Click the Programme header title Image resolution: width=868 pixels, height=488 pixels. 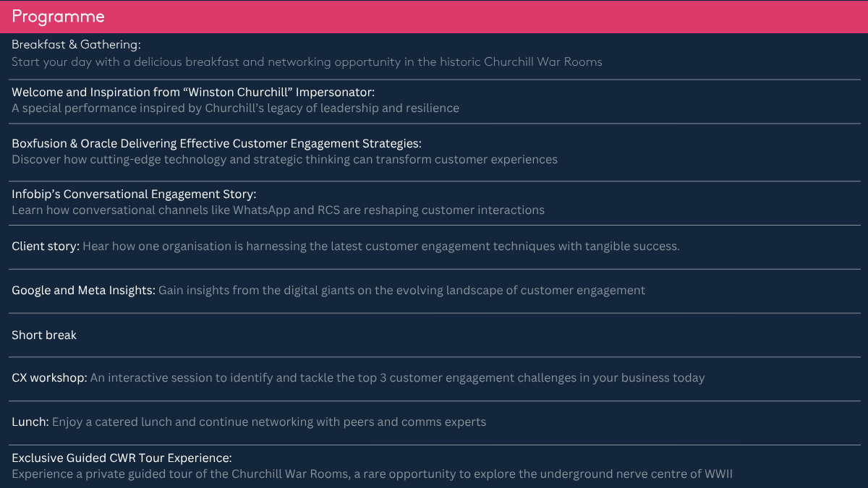point(59,17)
